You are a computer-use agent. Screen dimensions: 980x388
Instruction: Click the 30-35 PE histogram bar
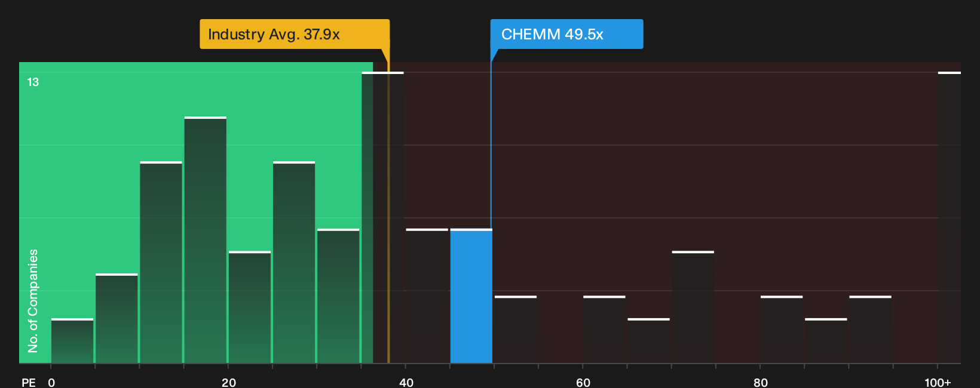(x=338, y=296)
